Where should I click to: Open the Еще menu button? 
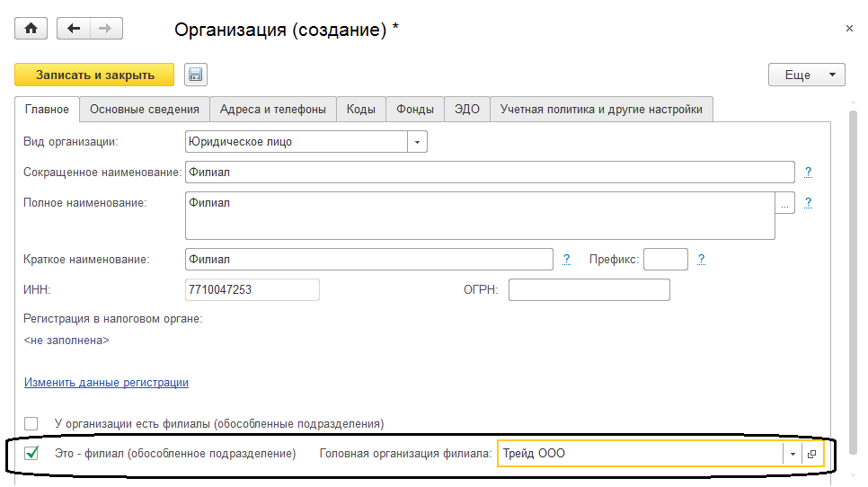click(807, 75)
